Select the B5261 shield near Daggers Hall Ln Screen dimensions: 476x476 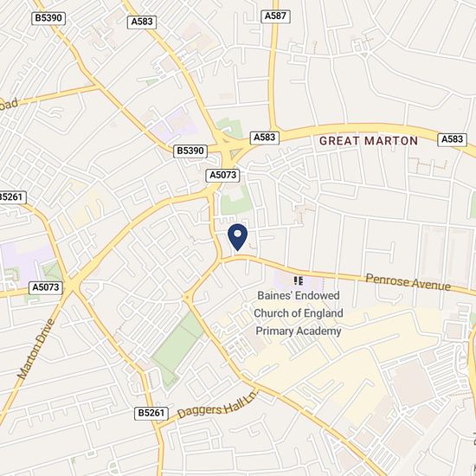coord(151,413)
